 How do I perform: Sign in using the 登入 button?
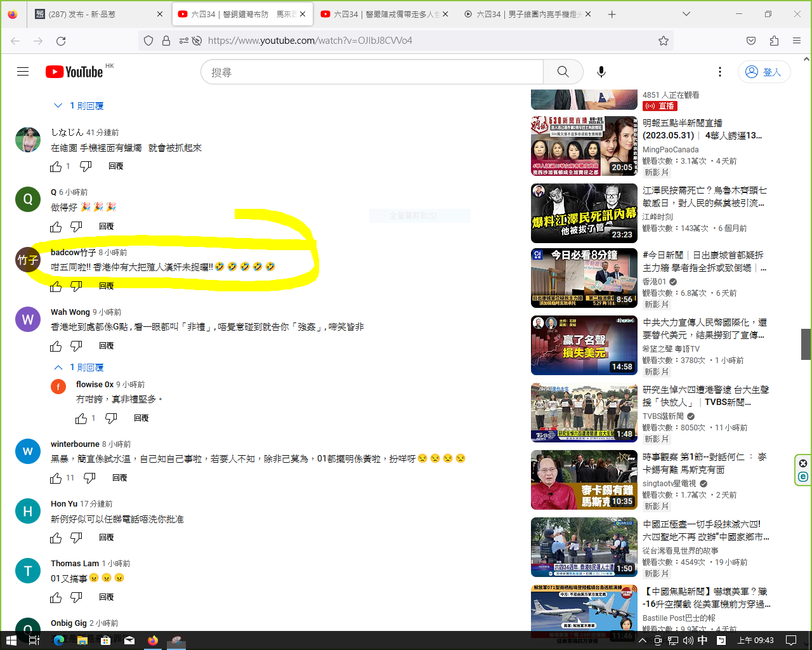tap(764, 72)
